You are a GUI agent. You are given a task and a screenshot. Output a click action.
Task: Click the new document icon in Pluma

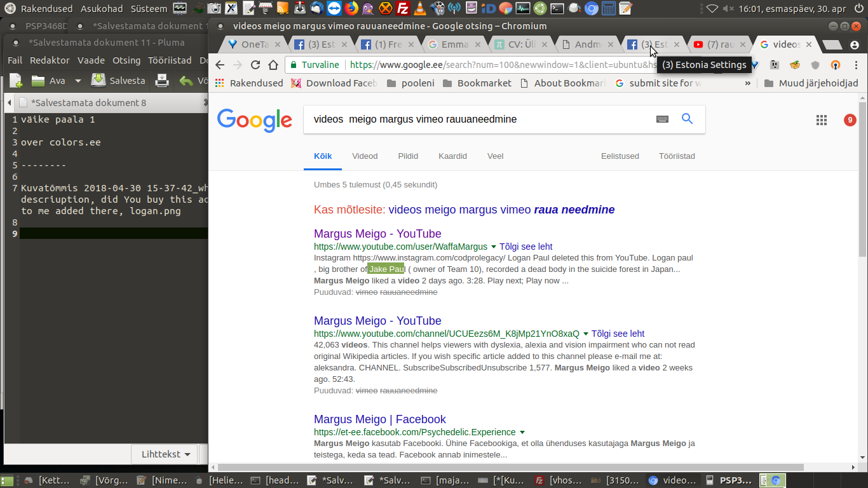(16, 81)
